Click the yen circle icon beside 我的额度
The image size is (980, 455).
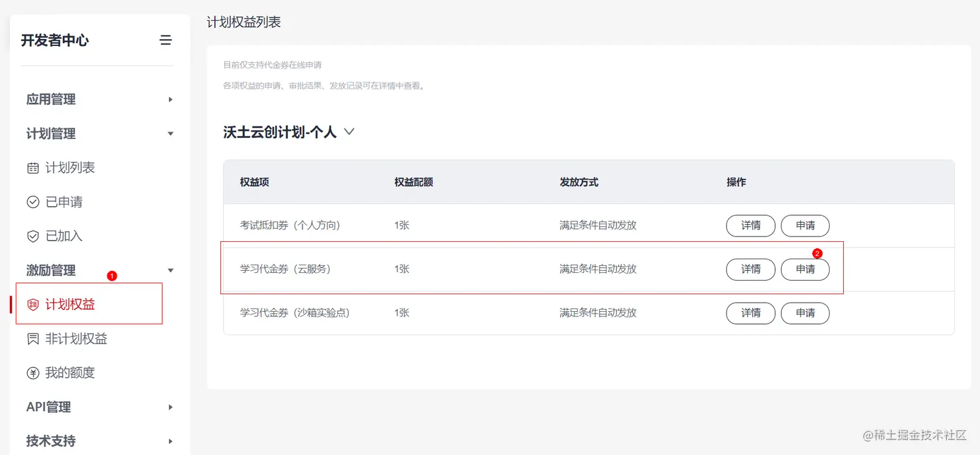coord(33,373)
